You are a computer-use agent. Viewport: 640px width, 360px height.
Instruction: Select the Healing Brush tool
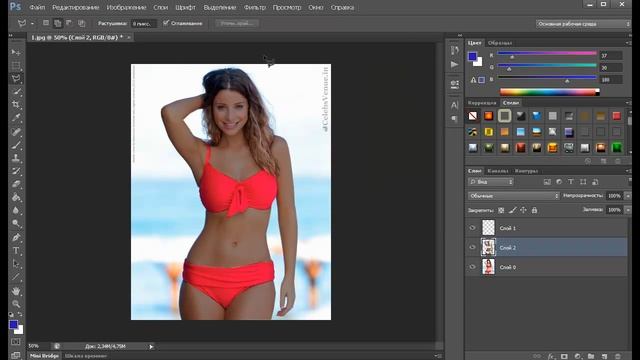(x=16, y=131)
